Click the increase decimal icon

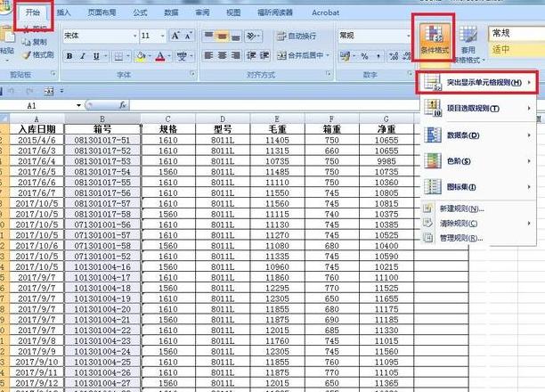(394, 55)
